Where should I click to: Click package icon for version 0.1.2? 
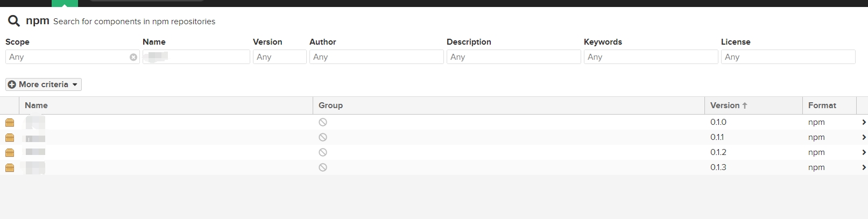click(x=10, y=153)
